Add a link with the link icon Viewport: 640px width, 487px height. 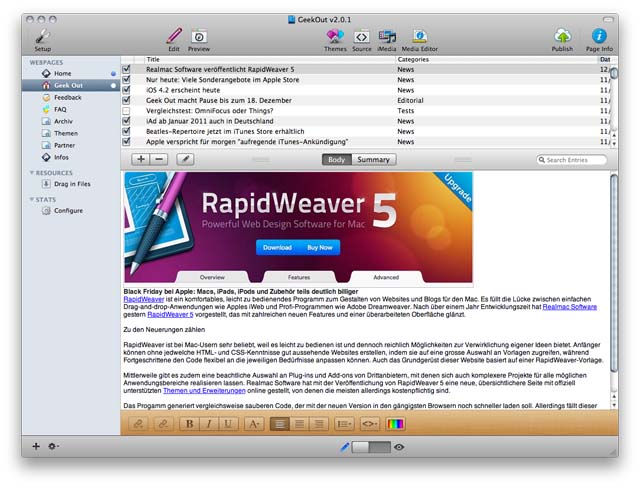(138, 424)
